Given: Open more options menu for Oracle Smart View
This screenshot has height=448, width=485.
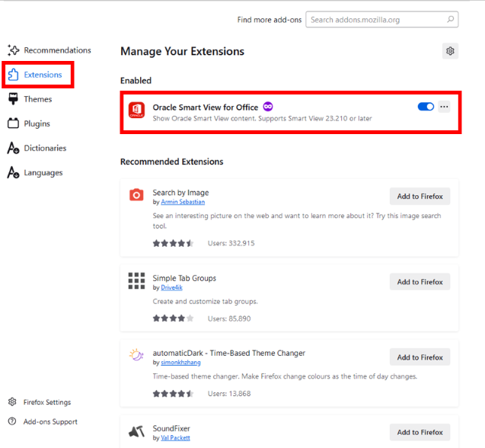Looking at the screenshot, I should tap(444, 107).
